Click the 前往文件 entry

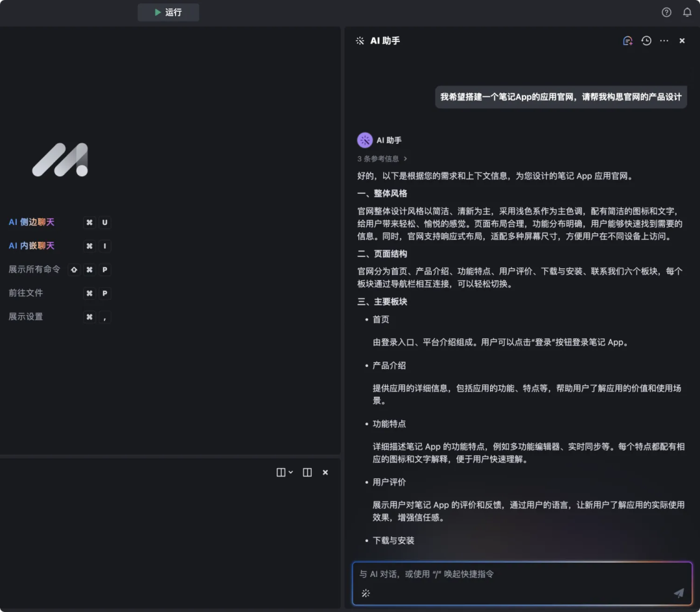pyautogui.click(x=25, y=293)
